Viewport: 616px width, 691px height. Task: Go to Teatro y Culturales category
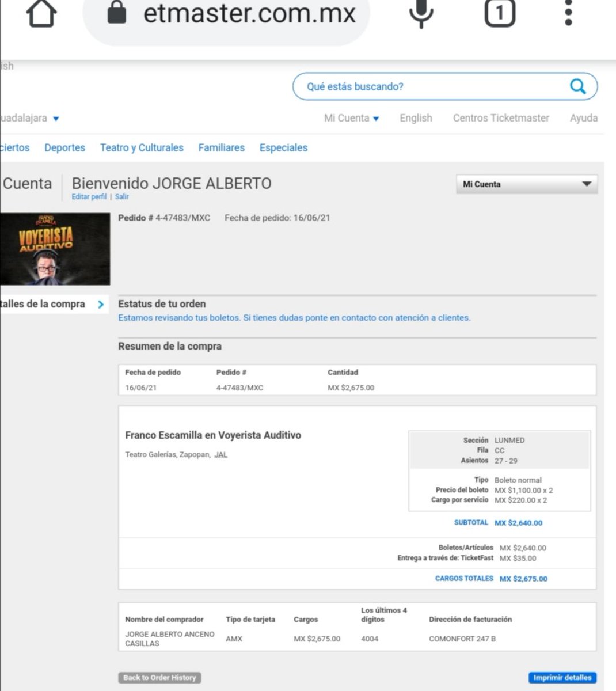[142, 148]
